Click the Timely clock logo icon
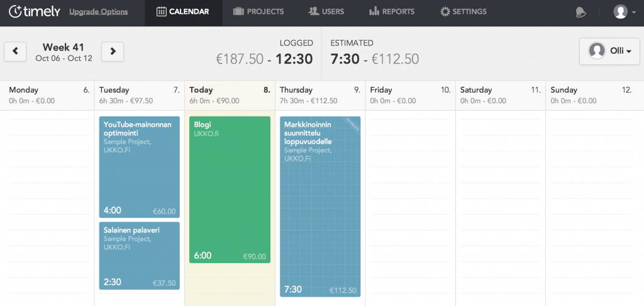The height and width of the screenshot is (306, 644). pyautogui.click(x=16, y=11)
